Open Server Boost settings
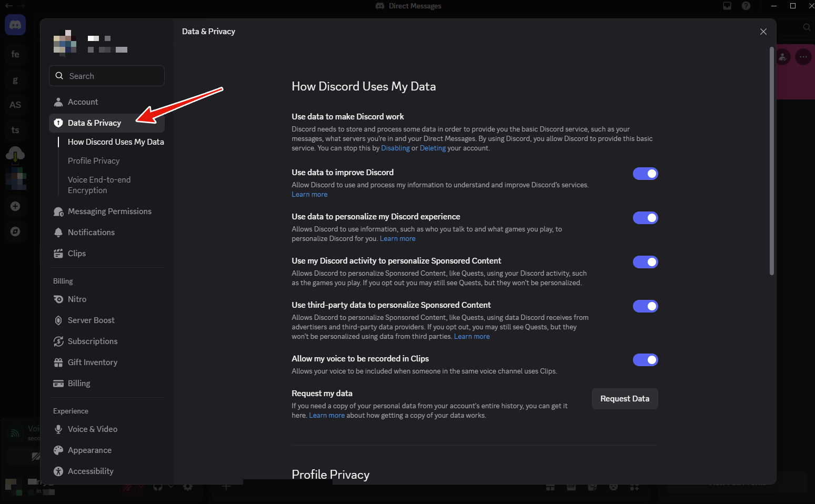Image resolution: width=815 pixels, height=504 pixels. click(x=107, y=320)
